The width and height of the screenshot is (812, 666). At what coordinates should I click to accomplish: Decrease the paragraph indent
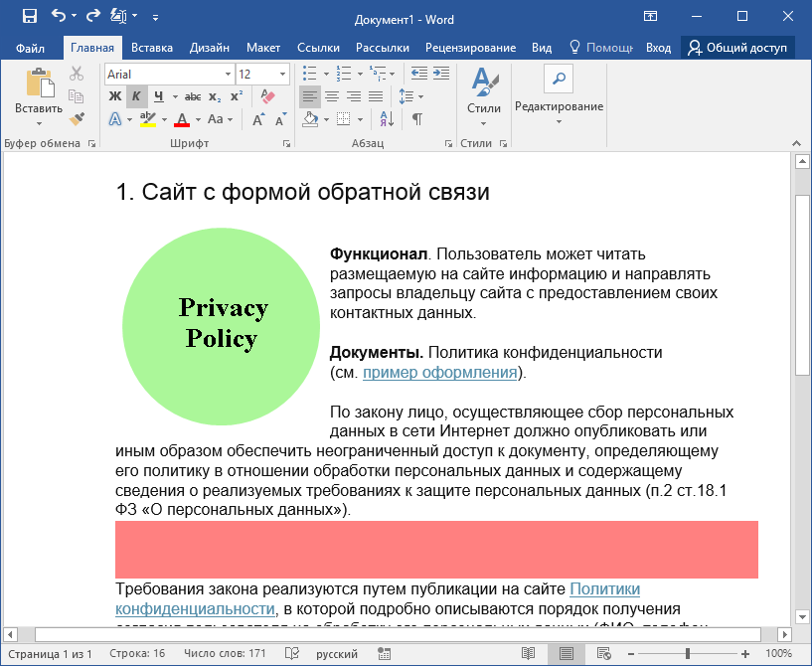[419, 74]
